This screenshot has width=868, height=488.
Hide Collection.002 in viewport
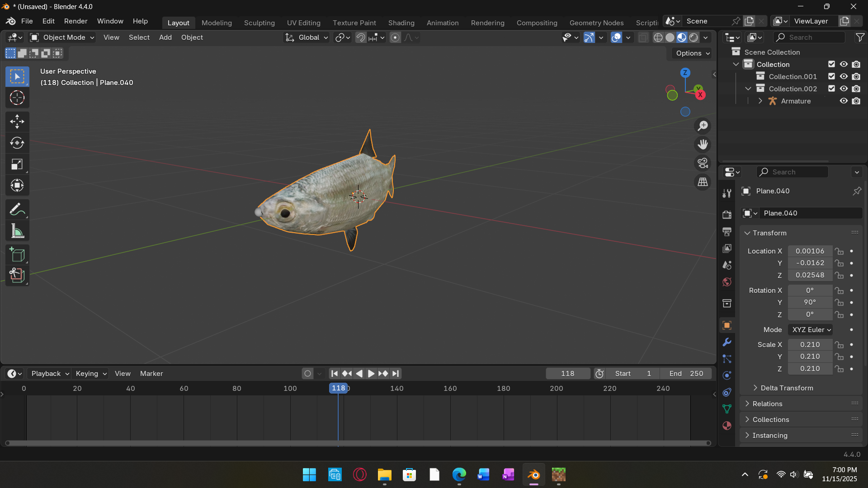[844, 89]
